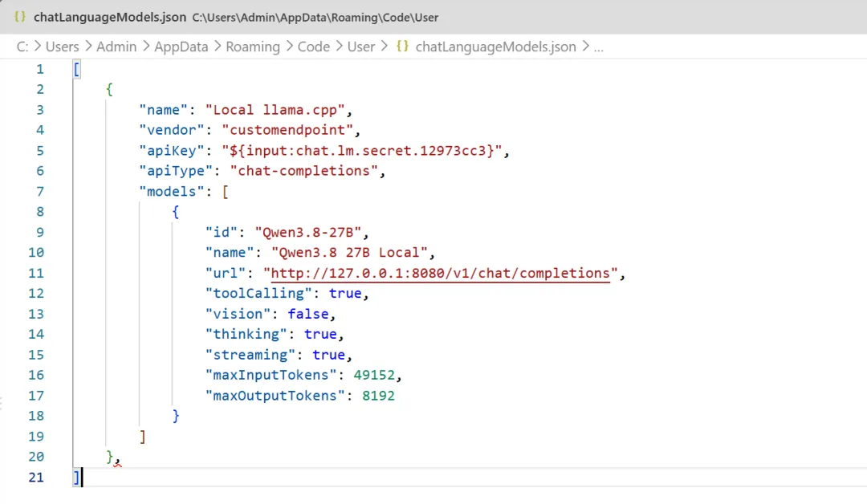The image size is (867, 504).
Task: Click line number 11 in the gutter
Action: pos(36,273)
